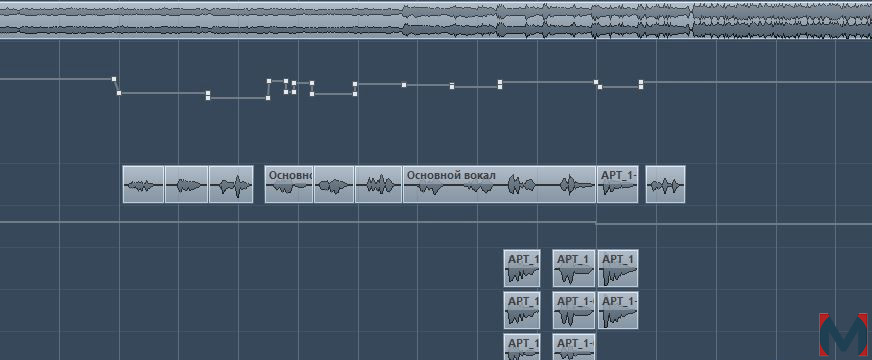
Task: Select the long "Основной вокал" audio clip
Action: pos(499,184)
